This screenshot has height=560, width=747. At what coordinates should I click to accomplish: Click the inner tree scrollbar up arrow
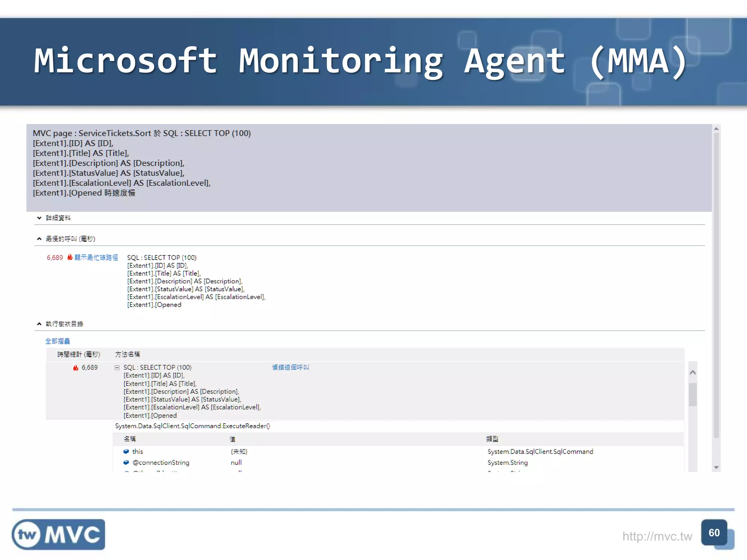(x=693, y=372)
